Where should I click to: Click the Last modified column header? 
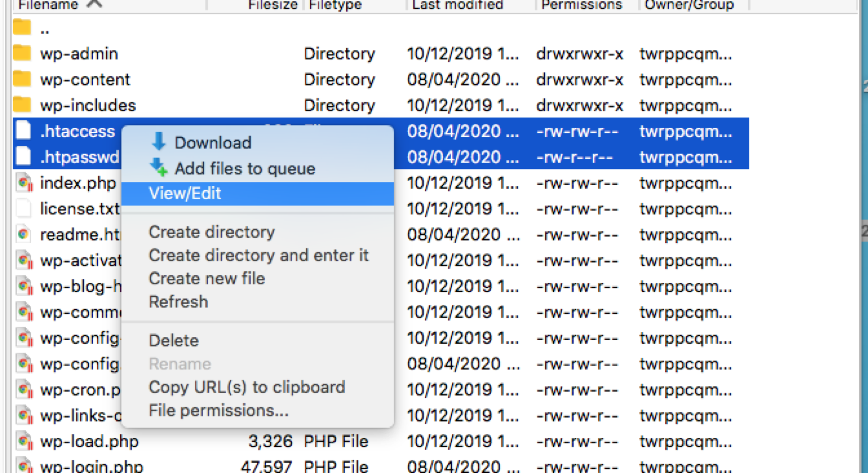(x=457, y=5)
